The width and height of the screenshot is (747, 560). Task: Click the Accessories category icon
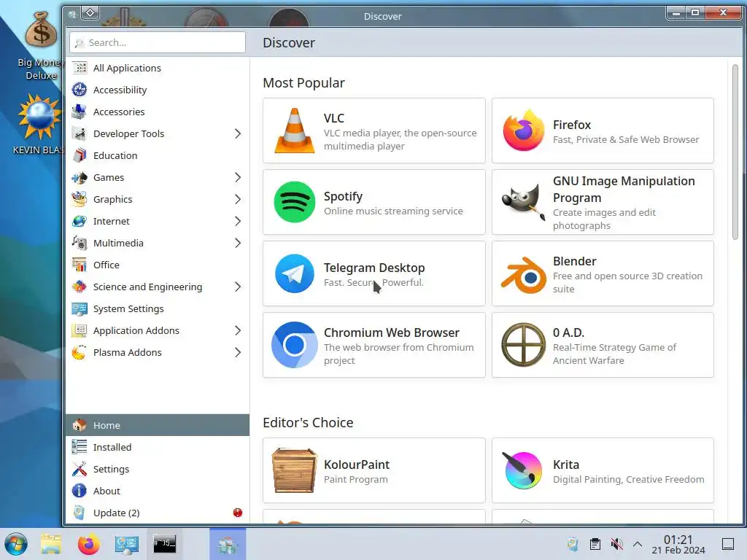coord(80,112)
